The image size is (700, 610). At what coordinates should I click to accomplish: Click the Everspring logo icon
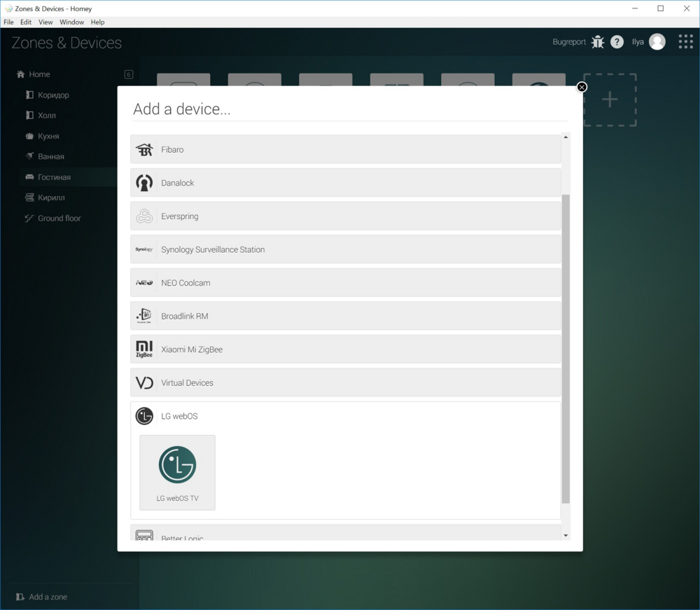coord(143,216)
